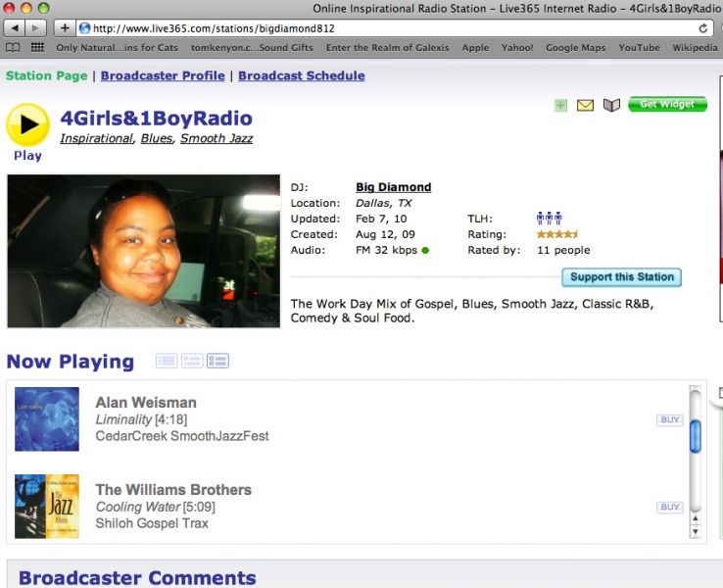Open the Big Diamond DJ link
723x588 pixels.
[x=393, y=187]
